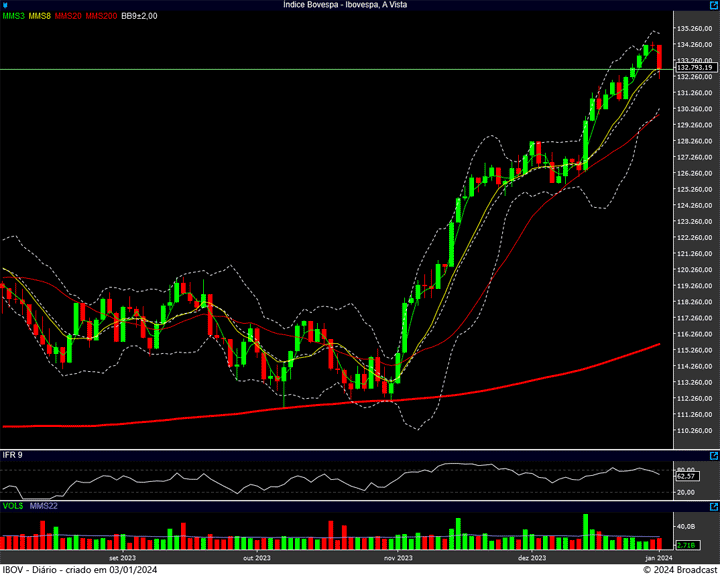Viewport: 720px width, 575px height.
Task: Click the IFR 9 panel label
Action: (12, 455)
